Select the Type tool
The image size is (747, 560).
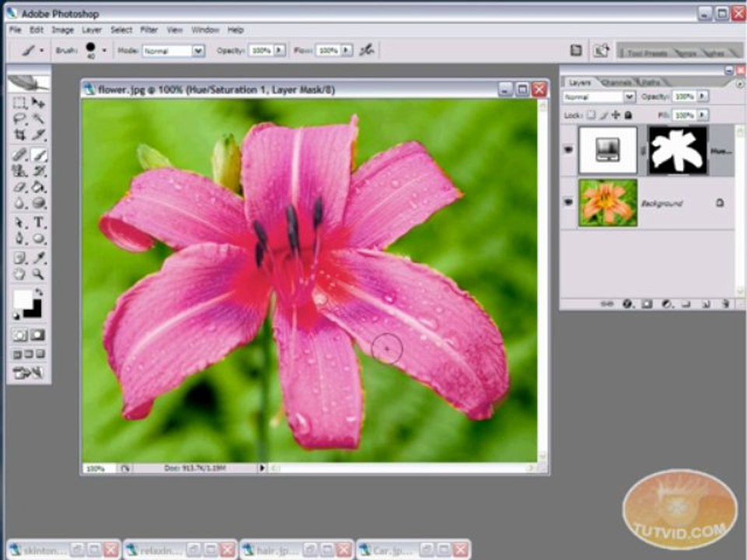pos(38,222)
